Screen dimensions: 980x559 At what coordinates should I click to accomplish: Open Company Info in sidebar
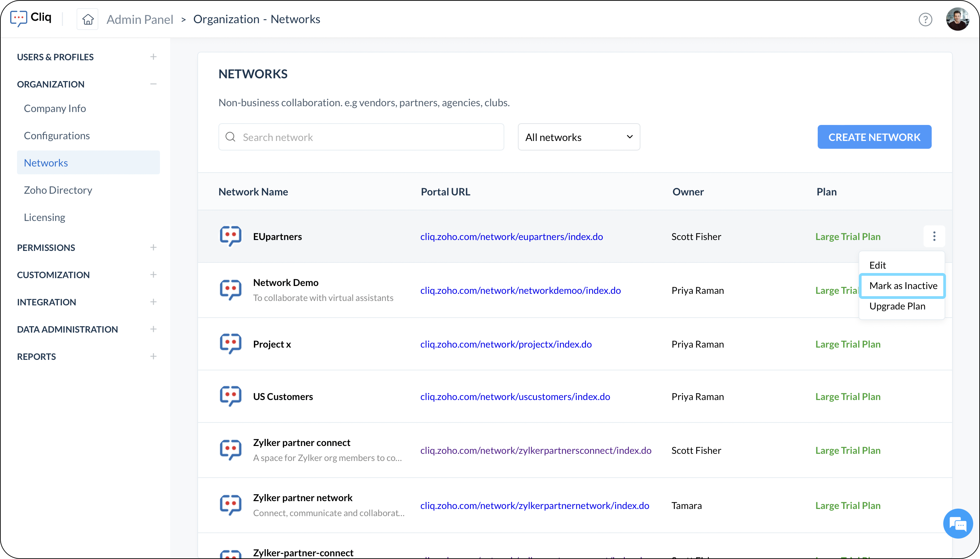pyautogui.click(x=55, y=108)
